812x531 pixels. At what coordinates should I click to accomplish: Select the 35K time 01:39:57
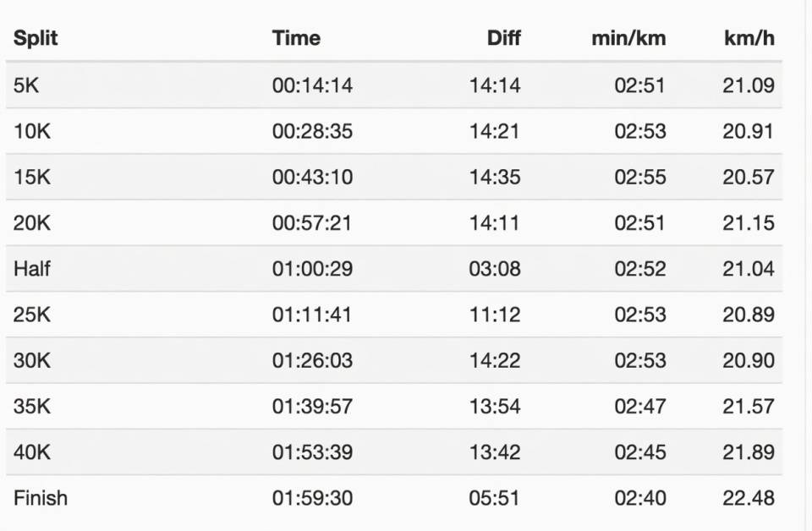[312, 406]
